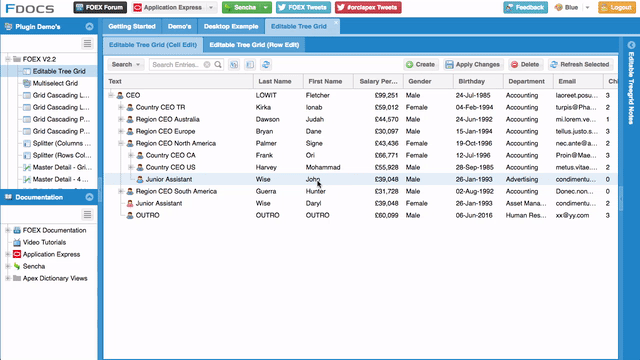Screen dimensions: 640x360
Task: Click the xx@yy.com email cell
Action: coord(578,216)
